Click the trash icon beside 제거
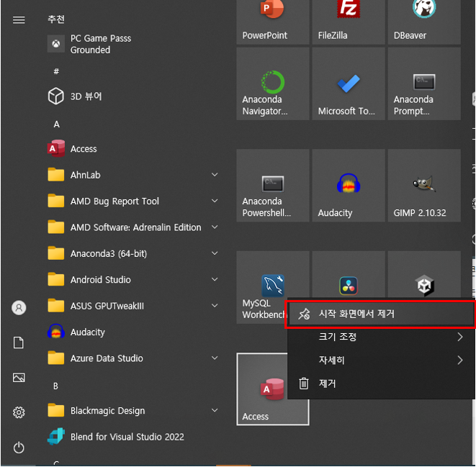The image size is (476, 467). pyautogui.click(x=304, y=384)
